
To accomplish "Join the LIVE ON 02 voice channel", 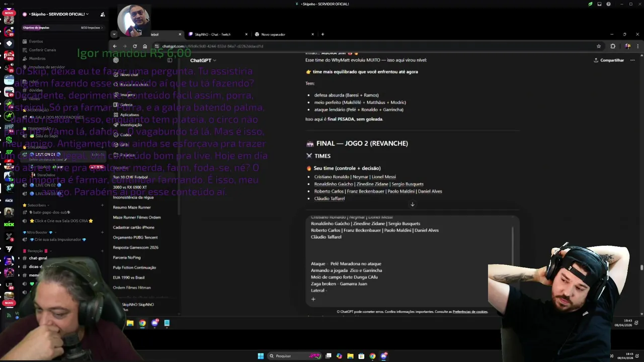I will tap(48, 185).
